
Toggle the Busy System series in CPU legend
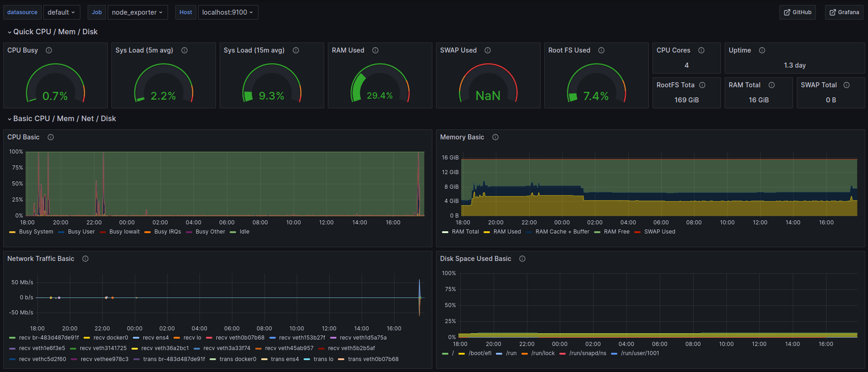click(x=36, y=232)
